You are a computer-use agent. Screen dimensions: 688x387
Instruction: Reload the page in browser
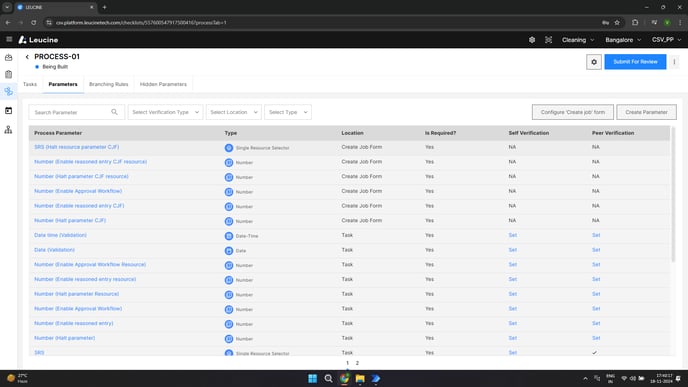pos(34,22)
